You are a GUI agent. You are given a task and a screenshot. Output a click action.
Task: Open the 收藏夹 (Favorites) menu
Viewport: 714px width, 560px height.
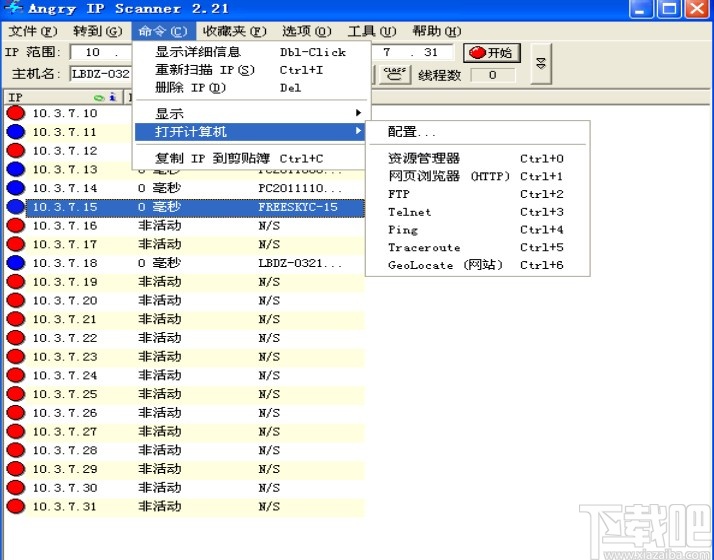(234, 31)
